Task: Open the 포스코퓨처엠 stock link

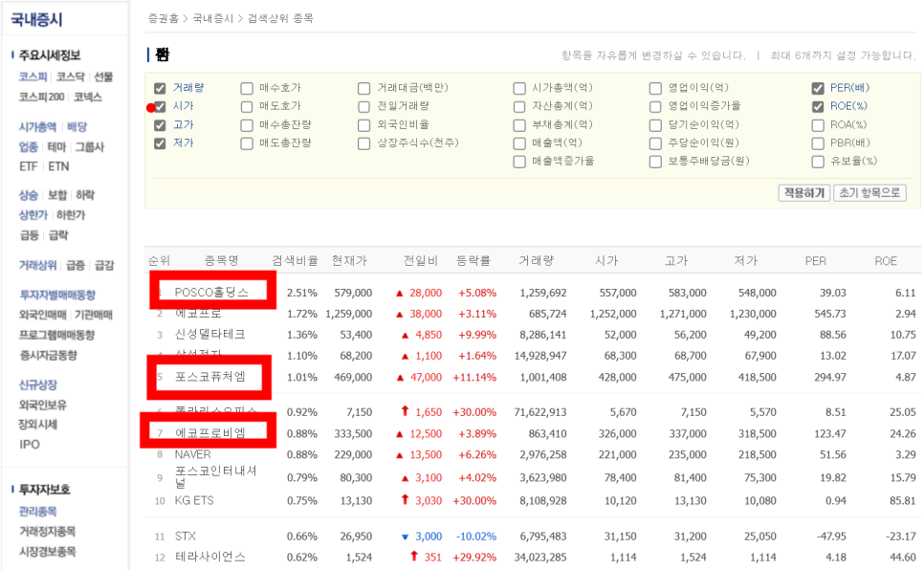Action: click(x=209, y=377)
